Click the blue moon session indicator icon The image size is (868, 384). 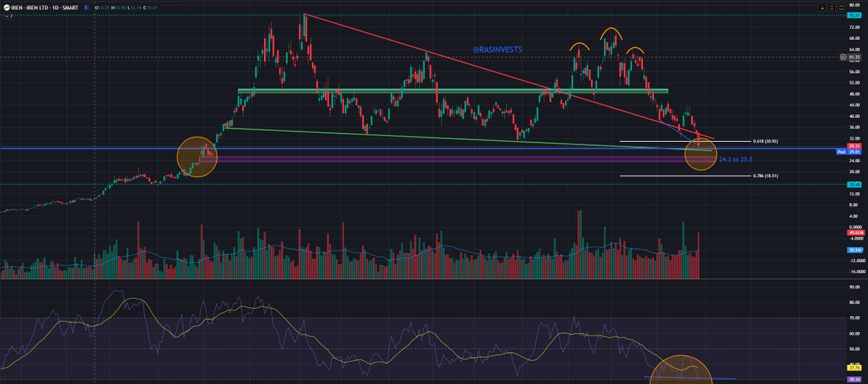point(86,7)
